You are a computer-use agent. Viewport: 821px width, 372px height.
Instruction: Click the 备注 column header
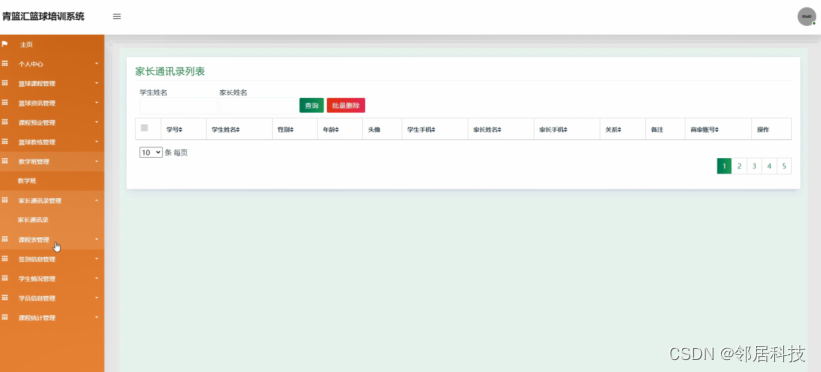point(657,129)
